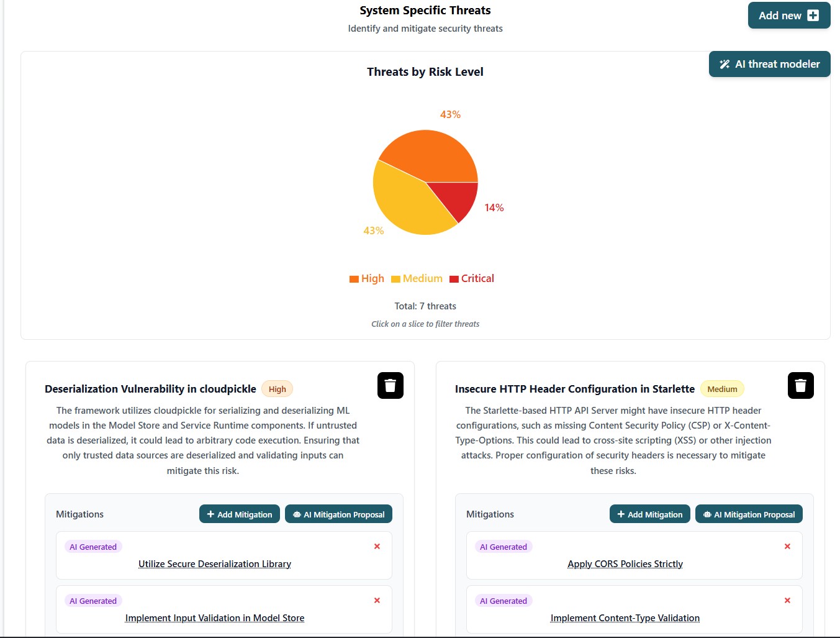This screenshot has height=638, width=840.
Task: Click the AI Generated badge under Mitigations
Action: pos(93,547)
